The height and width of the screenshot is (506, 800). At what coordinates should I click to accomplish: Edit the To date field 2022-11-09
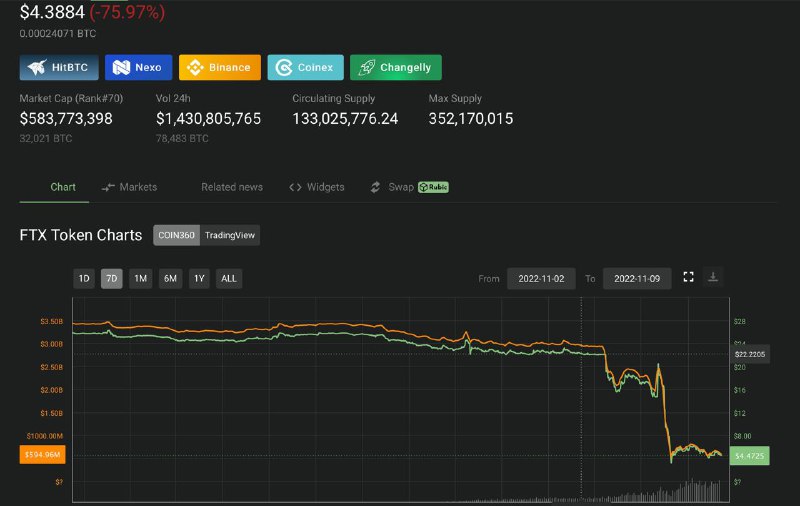(637, 279)
